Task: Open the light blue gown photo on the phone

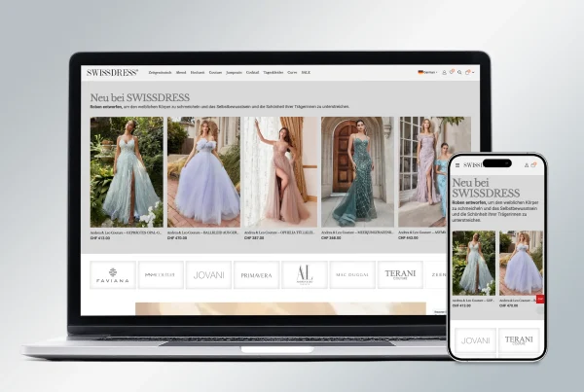Action: (x=474, y=264)
